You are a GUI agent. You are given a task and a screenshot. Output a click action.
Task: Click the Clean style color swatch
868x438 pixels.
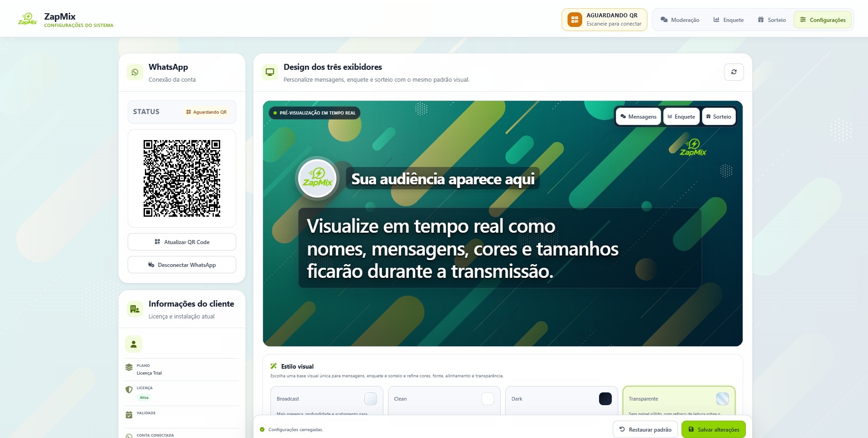click(488, 399)
